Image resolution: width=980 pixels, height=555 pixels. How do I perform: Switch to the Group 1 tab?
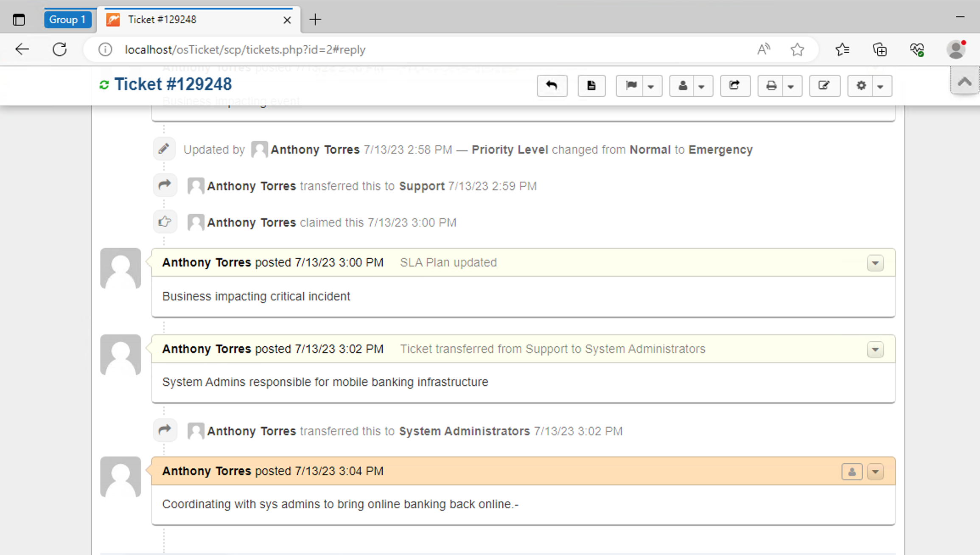coord(68,19)
